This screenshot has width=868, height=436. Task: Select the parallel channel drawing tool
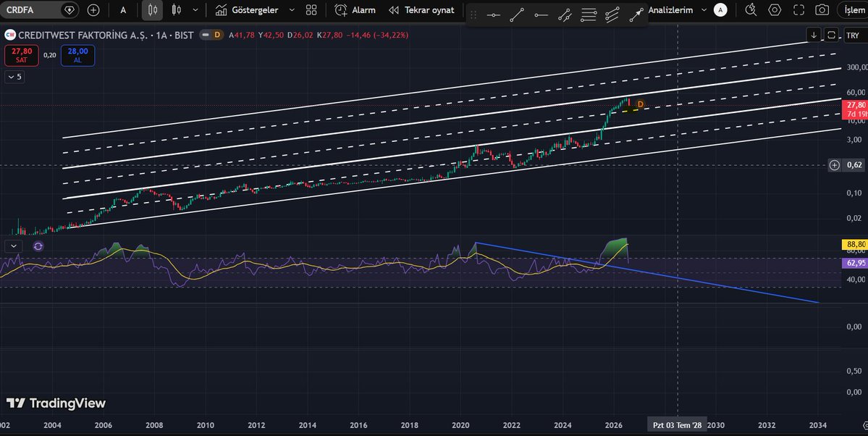coord(565,15)
